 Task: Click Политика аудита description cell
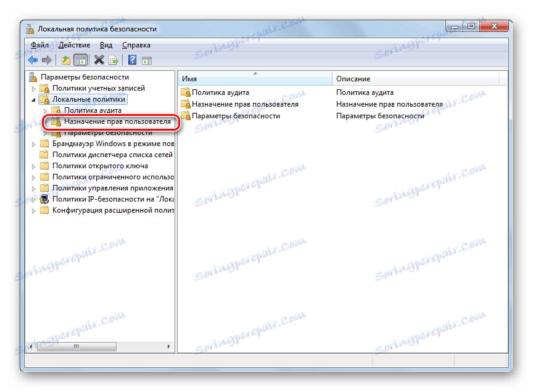pos(365,92)
